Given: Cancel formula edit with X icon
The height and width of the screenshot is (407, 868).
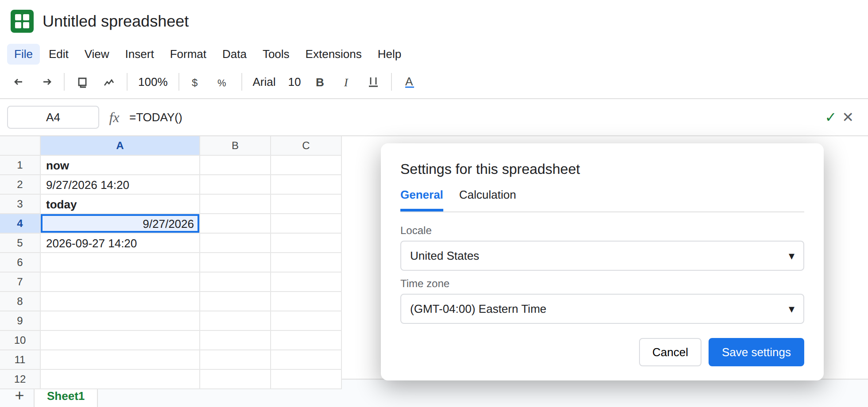Looking at the screenshot, I should click(848, 117).
